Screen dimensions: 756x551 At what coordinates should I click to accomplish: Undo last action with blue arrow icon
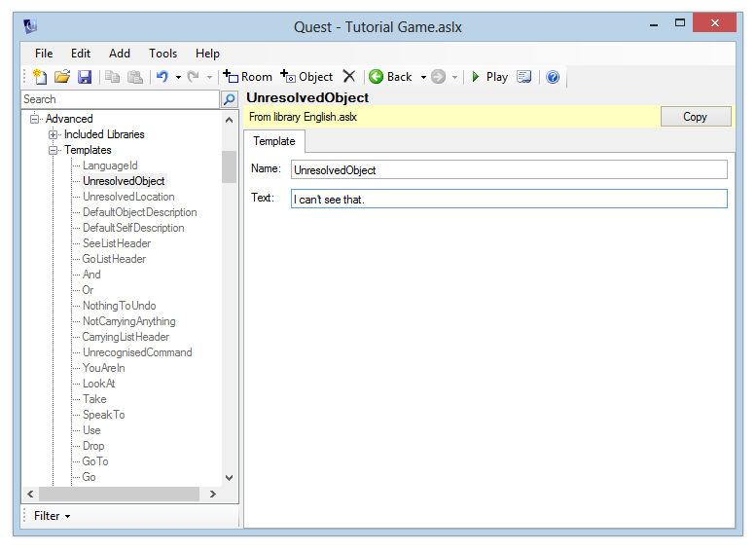162,77
